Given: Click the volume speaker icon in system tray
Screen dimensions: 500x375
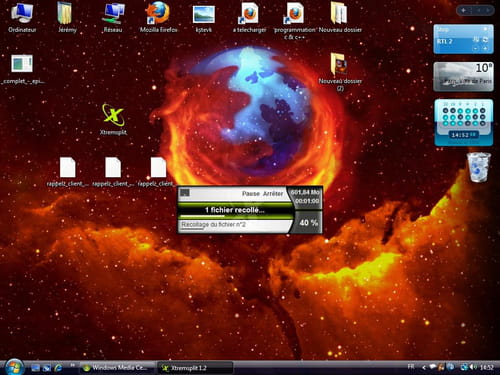Looking at the screenshot, I should click(x=473, y=367).
